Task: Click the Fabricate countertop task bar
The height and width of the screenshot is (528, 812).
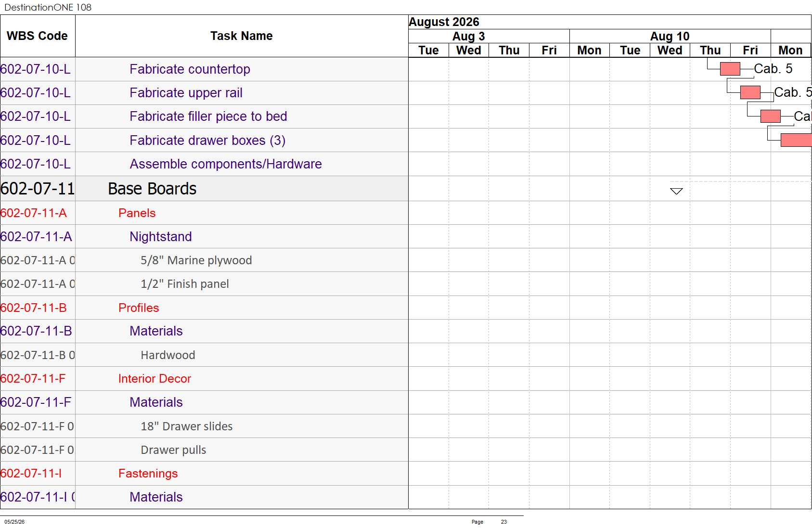Action: 730,69
